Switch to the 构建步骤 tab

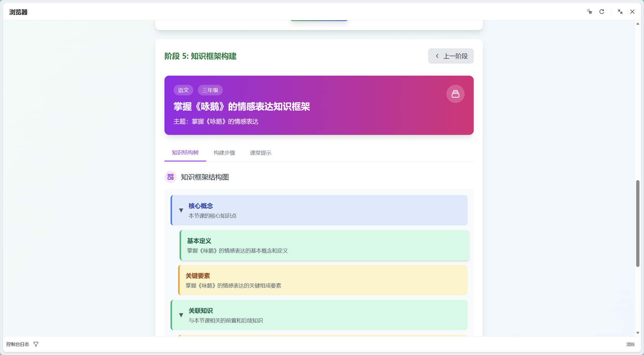pyautogui.click(x=224, y=153)
